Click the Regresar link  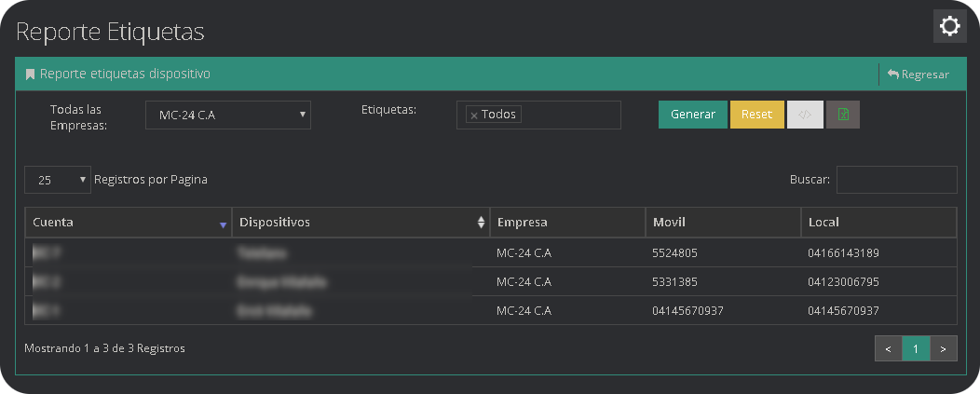919,75
